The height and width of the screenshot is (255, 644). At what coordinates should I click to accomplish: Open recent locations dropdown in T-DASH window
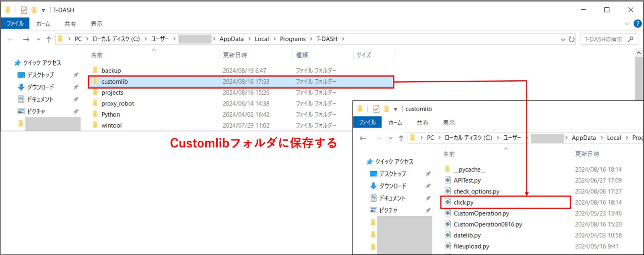tap(38, 39)
